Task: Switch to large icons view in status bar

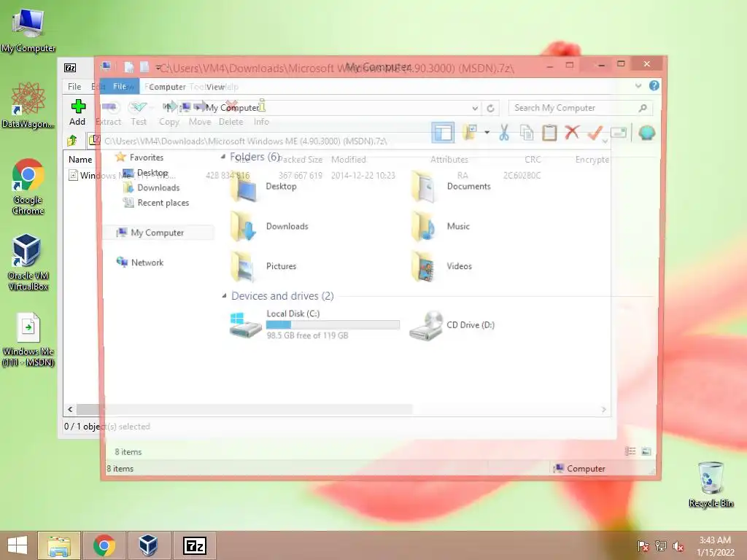Action: click(x=646, y=451)
